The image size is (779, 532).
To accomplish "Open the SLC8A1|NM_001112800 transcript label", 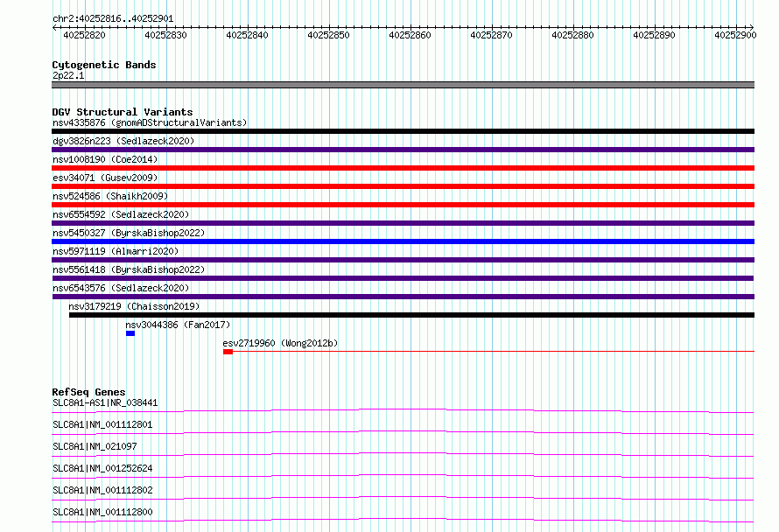I will (102, 512).
